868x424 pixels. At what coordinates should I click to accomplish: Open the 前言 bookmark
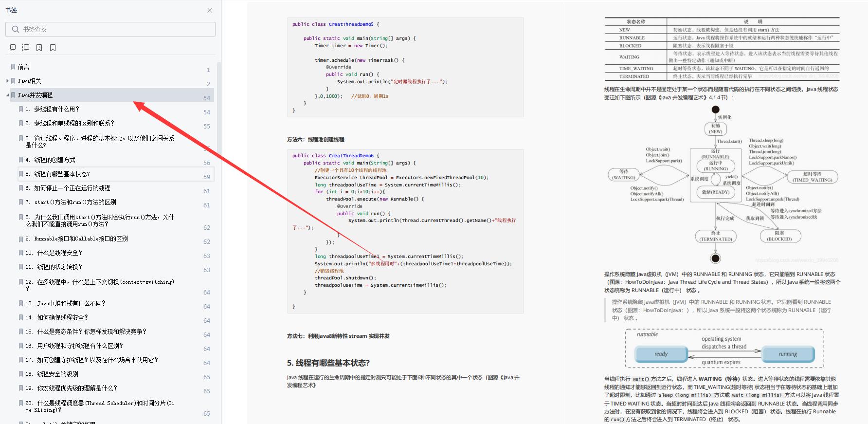(x=23, y=67)
